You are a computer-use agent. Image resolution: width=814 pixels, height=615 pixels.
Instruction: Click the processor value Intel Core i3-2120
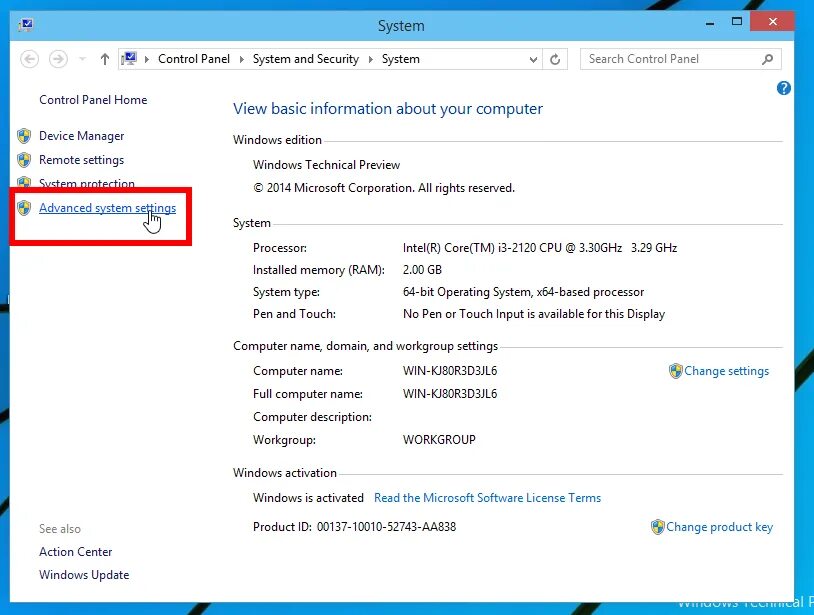coord(540,248)
